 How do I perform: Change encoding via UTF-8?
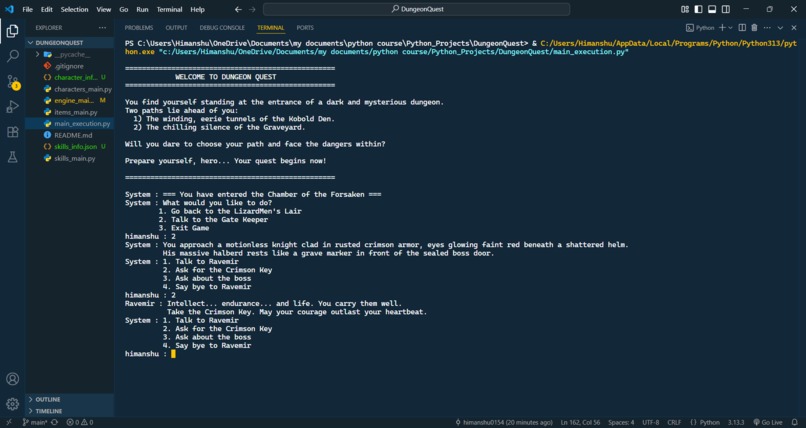pos(650,422)
